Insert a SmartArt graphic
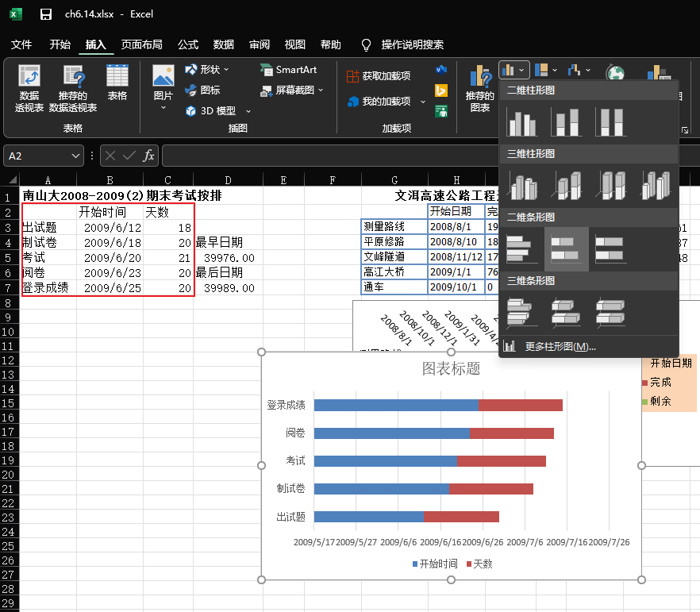700x612 pixels. pos(288,70)
